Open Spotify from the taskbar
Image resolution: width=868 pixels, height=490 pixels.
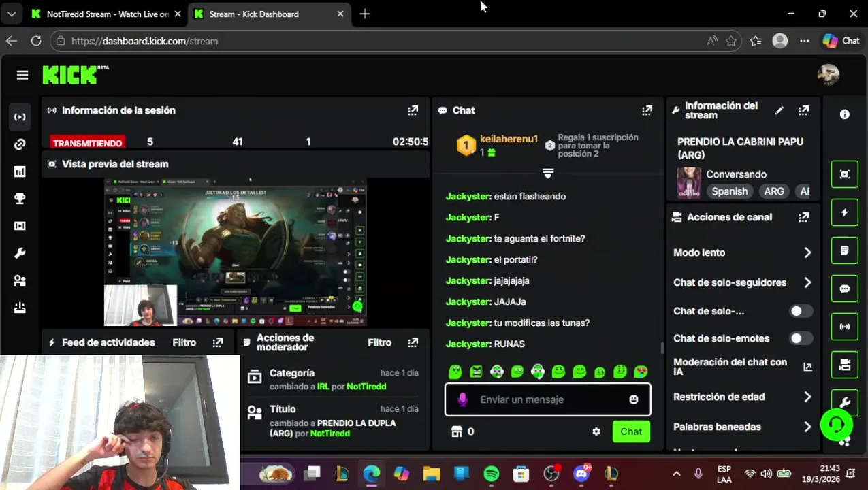491,474
